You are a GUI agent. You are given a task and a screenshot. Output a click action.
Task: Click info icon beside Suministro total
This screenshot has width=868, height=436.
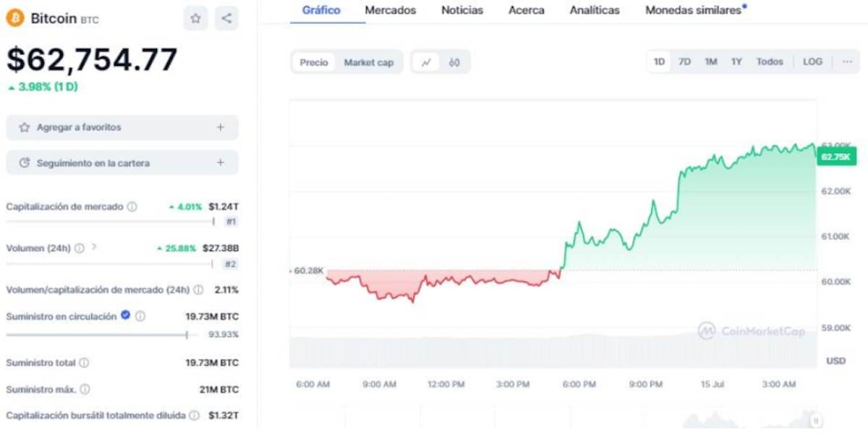(84, 362)
